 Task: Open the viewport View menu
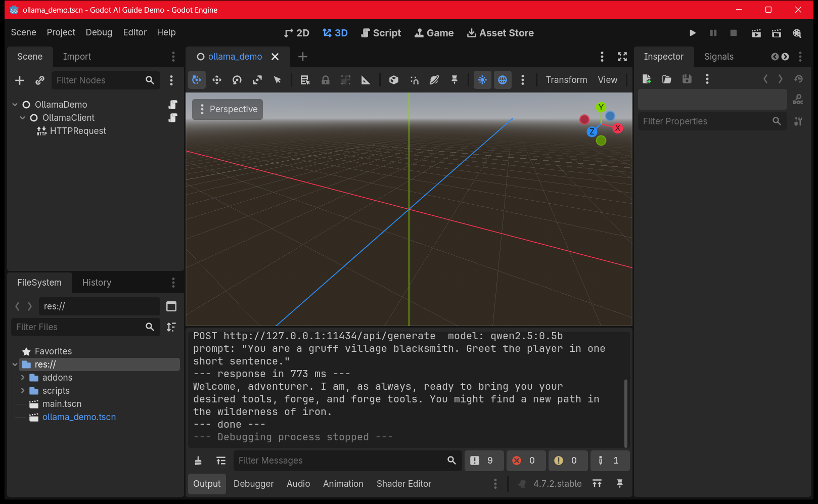point(608,80)
